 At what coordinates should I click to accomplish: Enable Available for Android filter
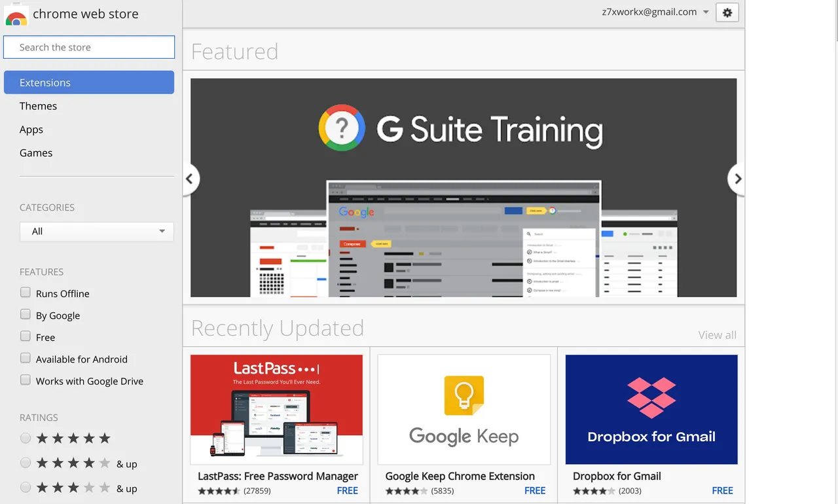click(x=26, y=358)
